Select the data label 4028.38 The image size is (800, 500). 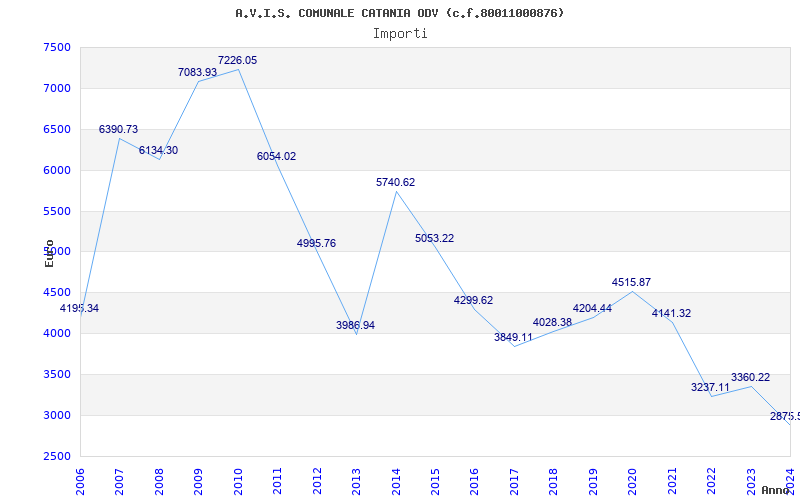click(553, 322)
